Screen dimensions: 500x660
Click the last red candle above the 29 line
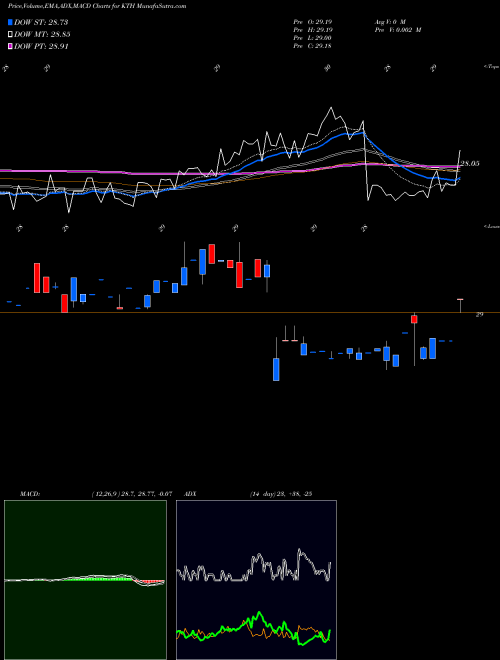[460, 300]
